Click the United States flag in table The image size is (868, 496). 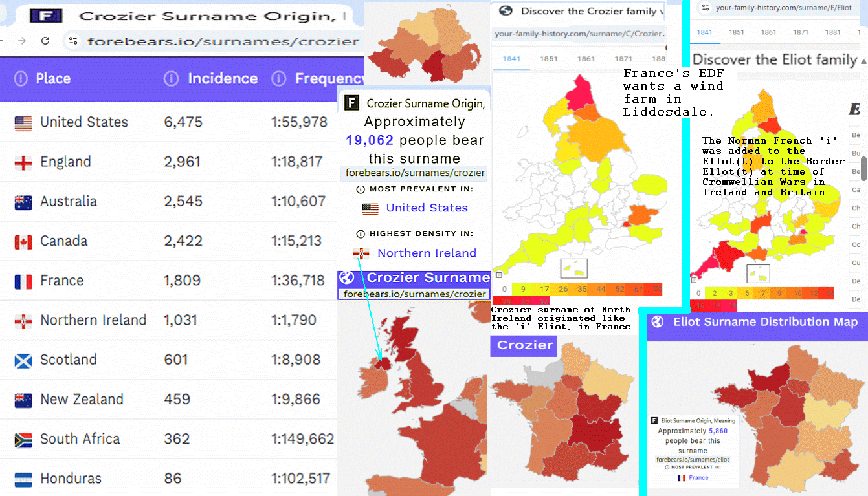(x=23, y=123)
